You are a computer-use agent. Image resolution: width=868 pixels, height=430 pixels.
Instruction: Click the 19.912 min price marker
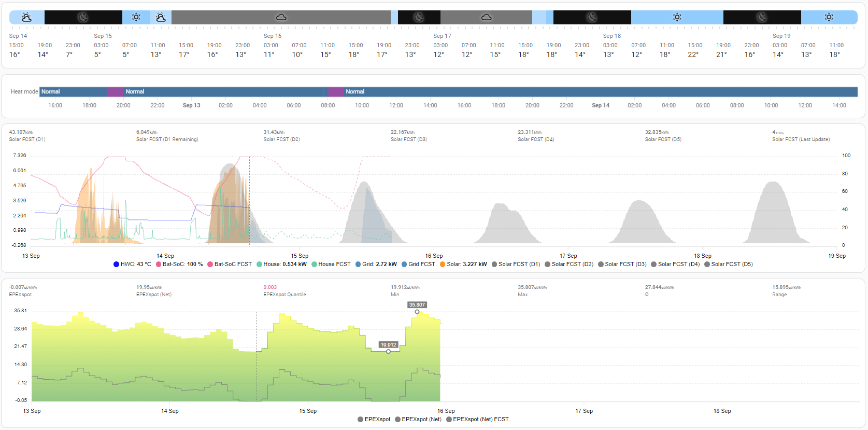click(388, 352)
